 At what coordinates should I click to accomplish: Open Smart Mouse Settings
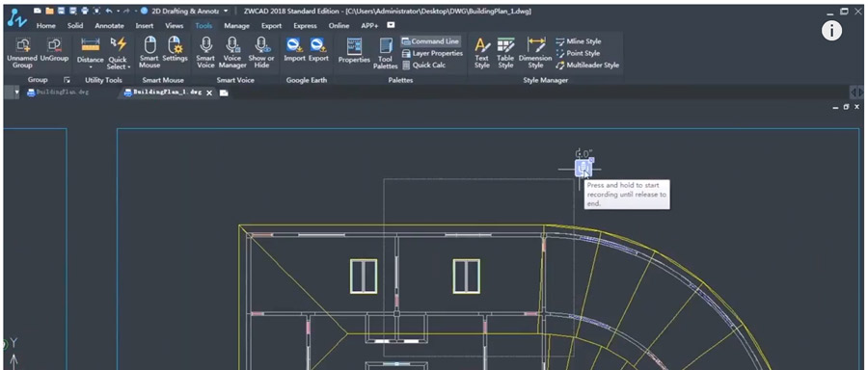pos(175,50)
